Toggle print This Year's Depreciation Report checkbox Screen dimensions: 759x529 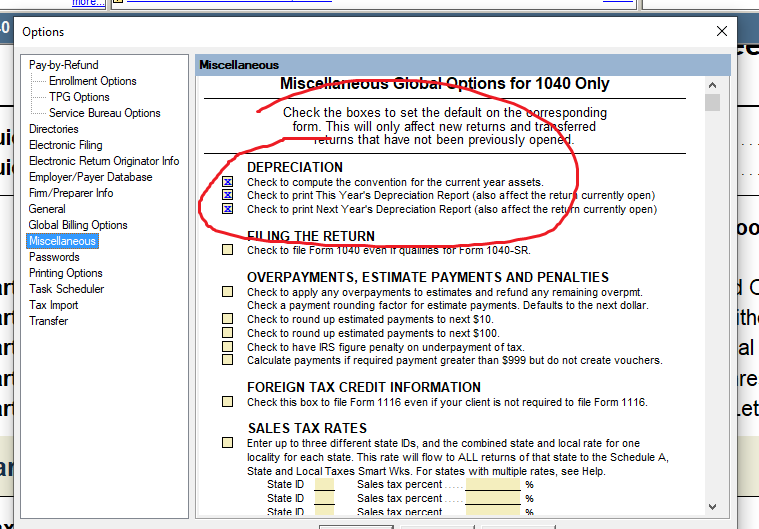[228, 196]
